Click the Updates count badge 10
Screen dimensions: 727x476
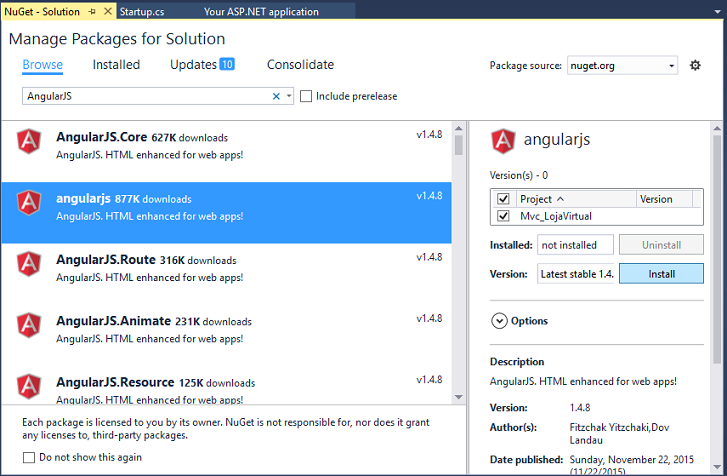coord(227,64)
